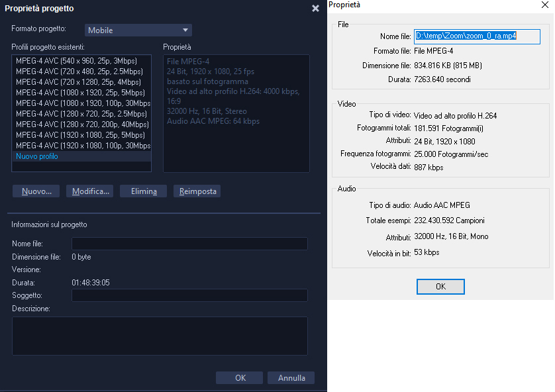Click the Audio AAC MPEG value in the file window

coord(442,205)
